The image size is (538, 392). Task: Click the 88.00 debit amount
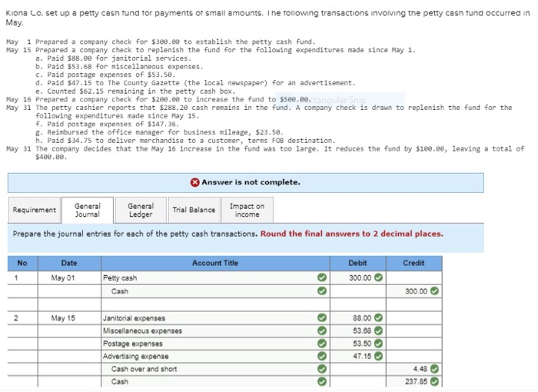362,318
